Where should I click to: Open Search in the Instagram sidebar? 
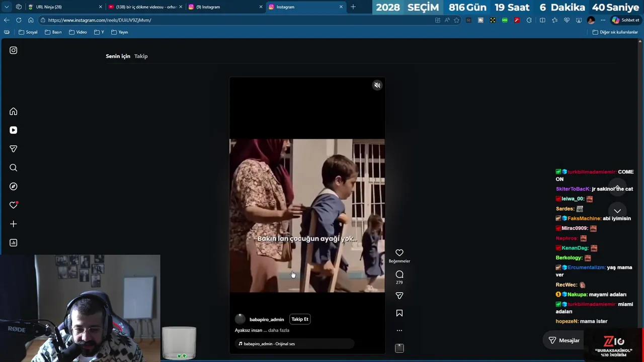click(14, 168)
